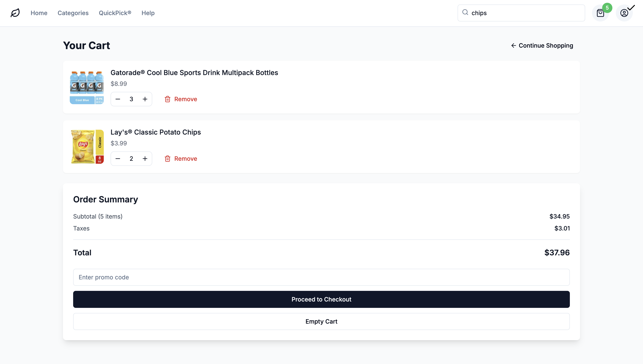The width and height of the screenshot is (643, 364).
Task: Increase Gatorade quantity with plus
Action: coord(145,99)
